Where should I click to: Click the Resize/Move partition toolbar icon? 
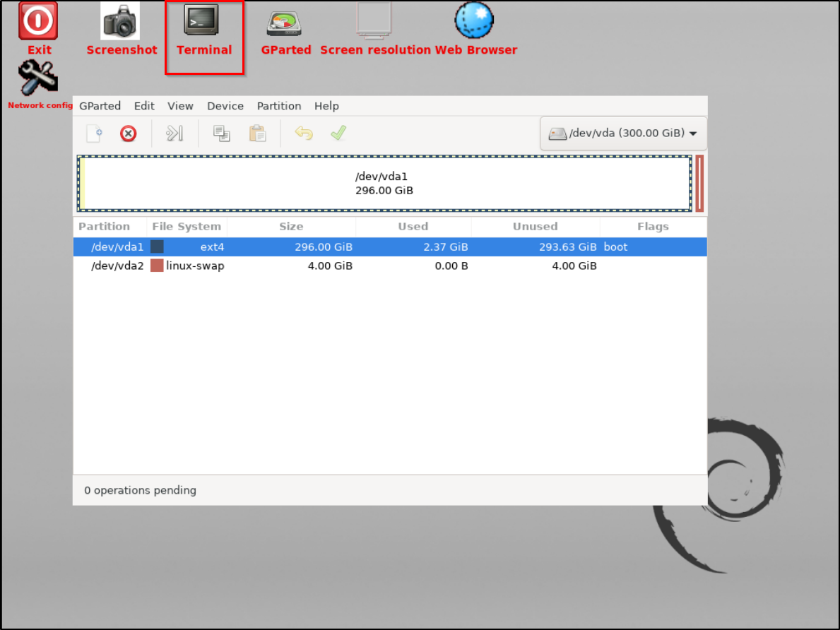(x=174, y=133)
